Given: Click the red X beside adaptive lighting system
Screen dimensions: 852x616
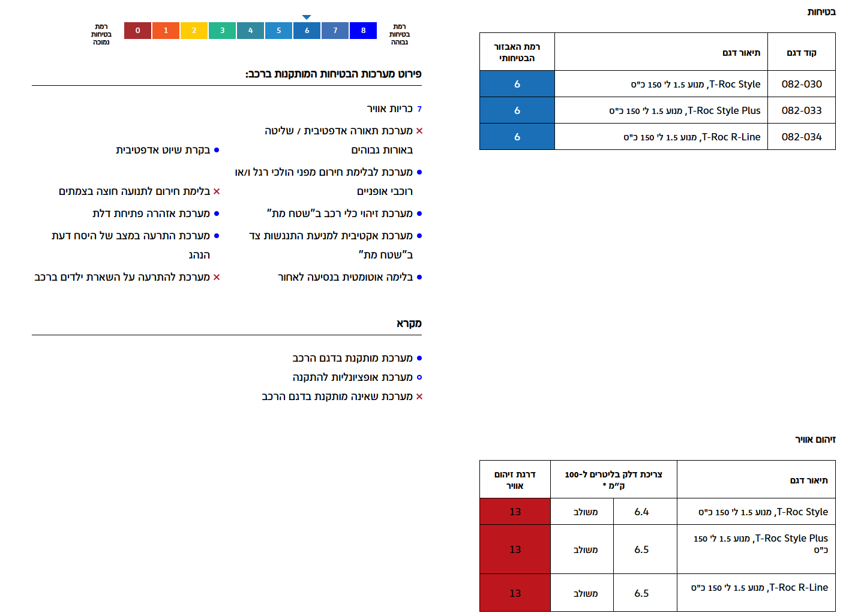Looking at the screenshot, I should tap(419, 131).
